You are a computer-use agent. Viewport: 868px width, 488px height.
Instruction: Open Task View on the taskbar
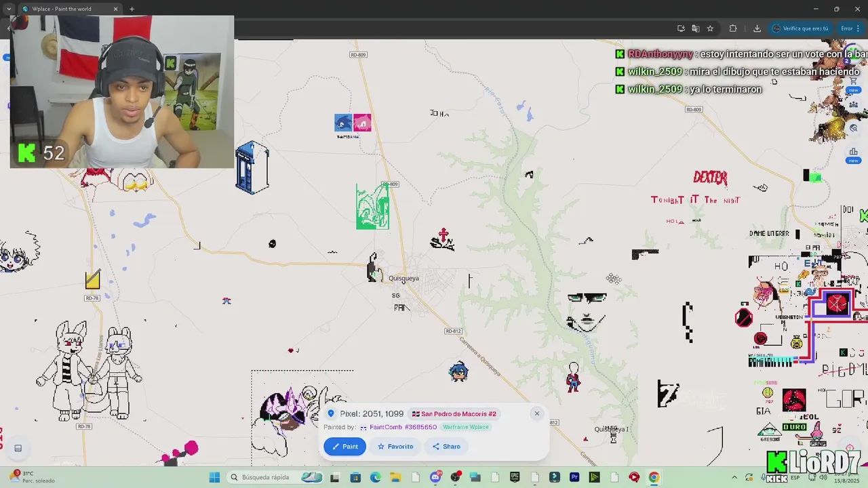(x=334, y=477)
